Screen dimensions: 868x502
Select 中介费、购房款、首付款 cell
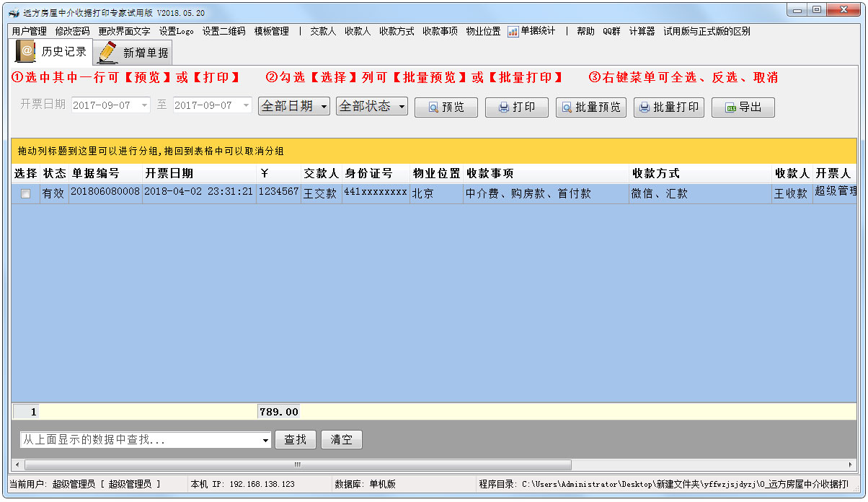coord(546,193)
